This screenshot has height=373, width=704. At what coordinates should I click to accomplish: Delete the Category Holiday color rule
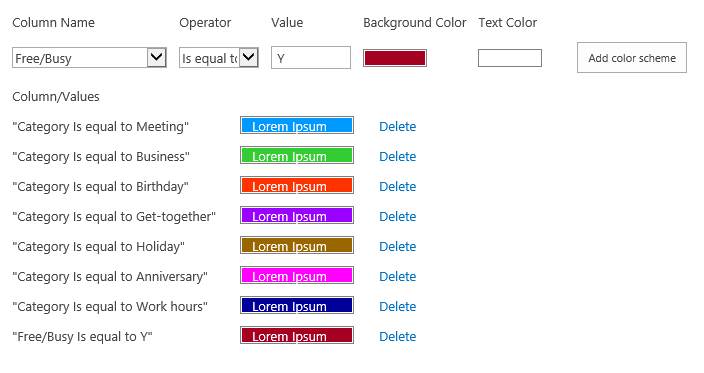(397, 247)
